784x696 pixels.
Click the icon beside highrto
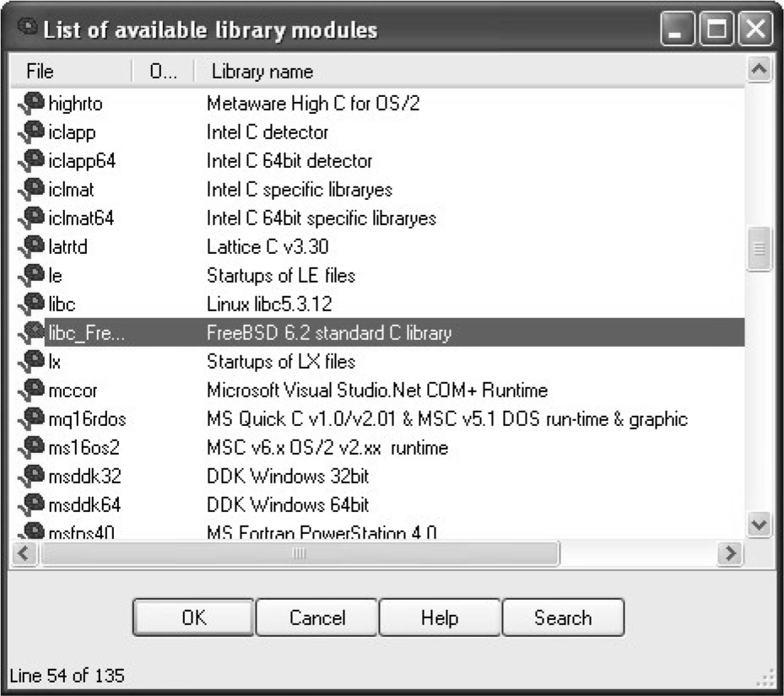click(x=31, y=104)
